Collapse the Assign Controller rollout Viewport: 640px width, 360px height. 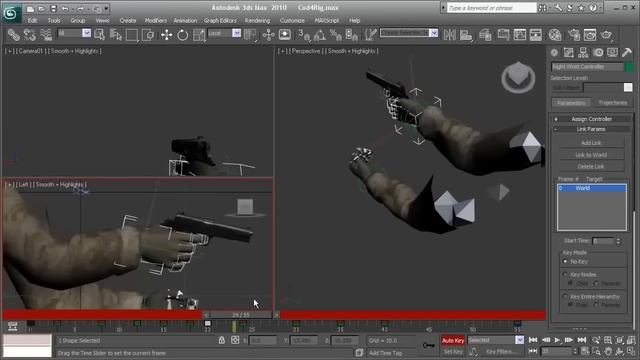pos(591,119)
